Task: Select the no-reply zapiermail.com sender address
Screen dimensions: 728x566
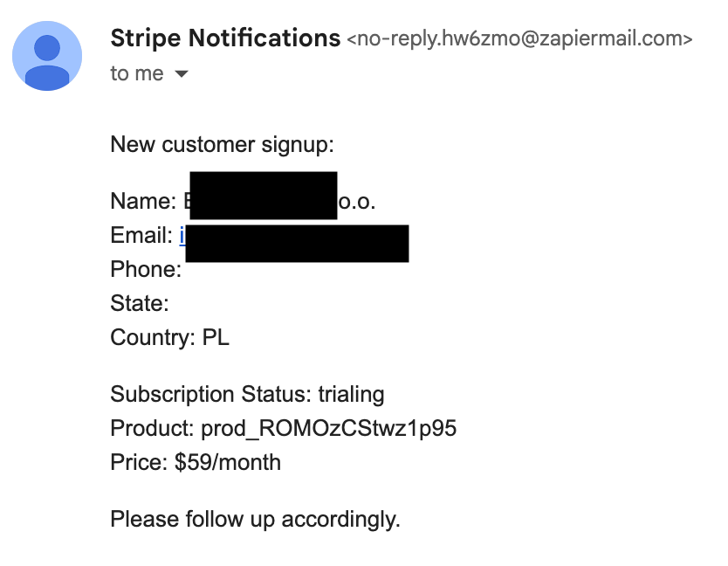Action: point(519,38)
